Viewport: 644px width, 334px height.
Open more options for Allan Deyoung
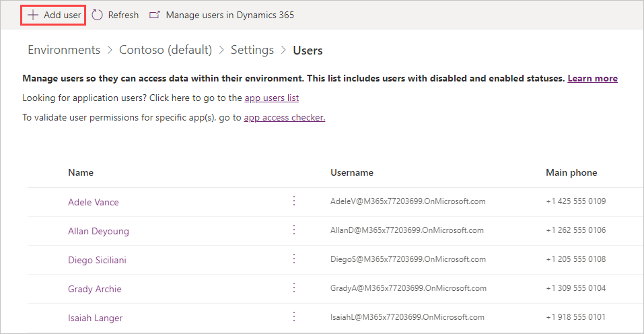(x=294, y=230)
